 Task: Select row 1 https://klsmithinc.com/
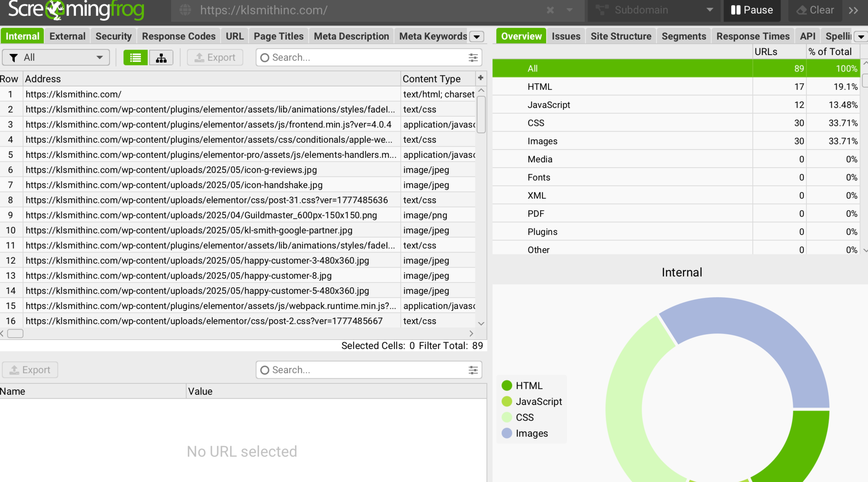click(x=238, y=94)
